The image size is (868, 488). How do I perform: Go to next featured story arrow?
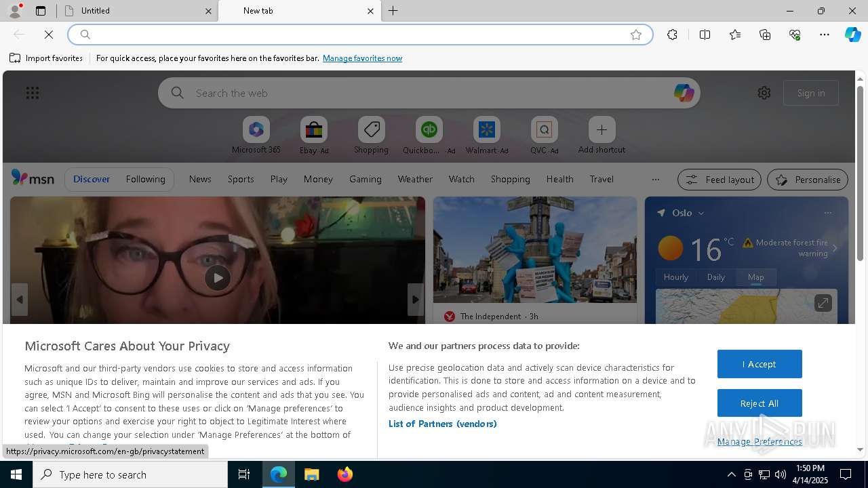click(415, 299)
